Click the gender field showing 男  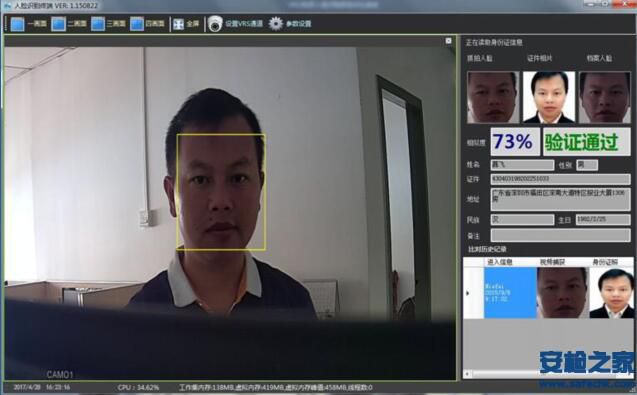coord(587,165)
